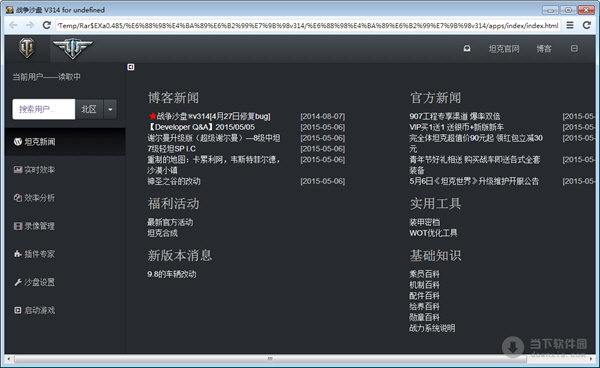Open the 神圣之谷的改动 news item
The image size is (600, 368).
click(174, 181)
